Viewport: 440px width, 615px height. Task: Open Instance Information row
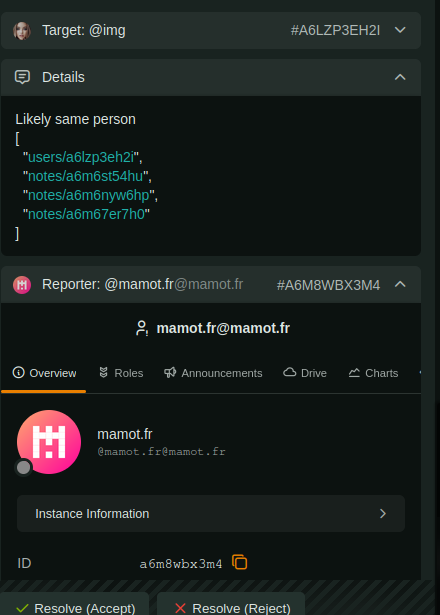(211, 513)
